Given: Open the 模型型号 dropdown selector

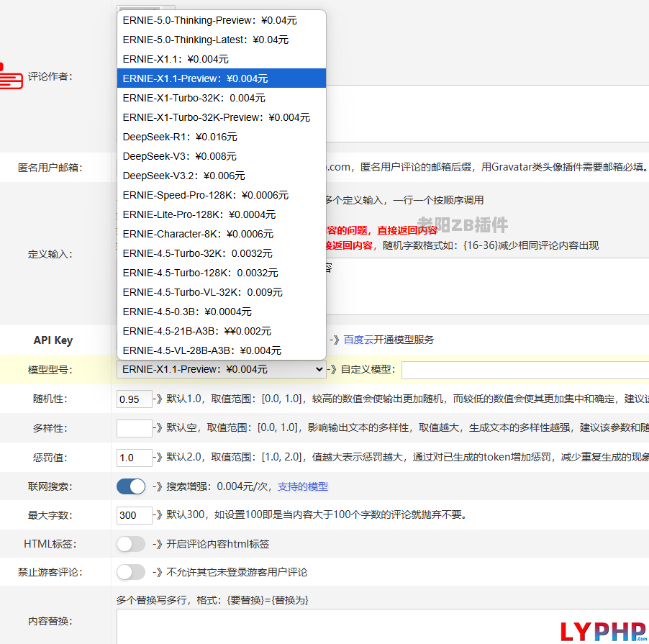Looking at the screenshot, I should pos(221,369).
